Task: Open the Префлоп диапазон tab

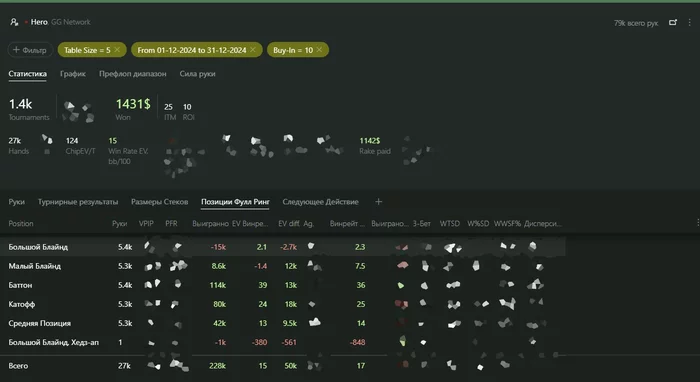Action: [x=133, y=74]
